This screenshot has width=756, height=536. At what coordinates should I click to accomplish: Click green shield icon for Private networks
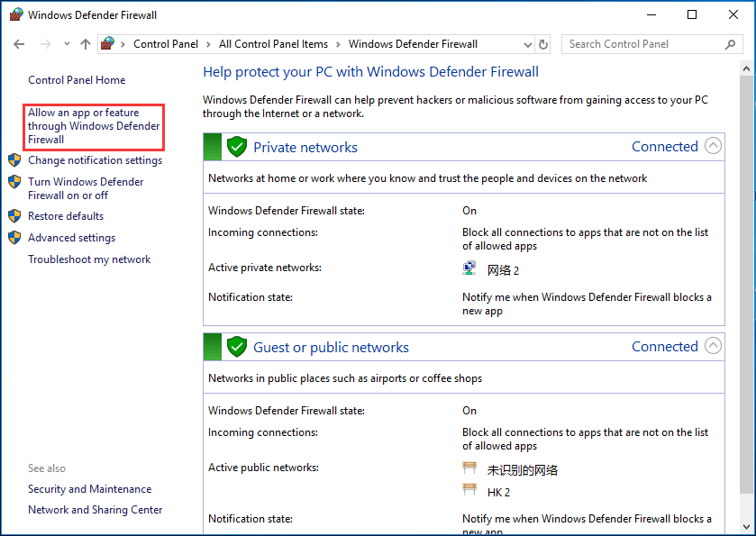pyautogui.click(x=237, y=147)
